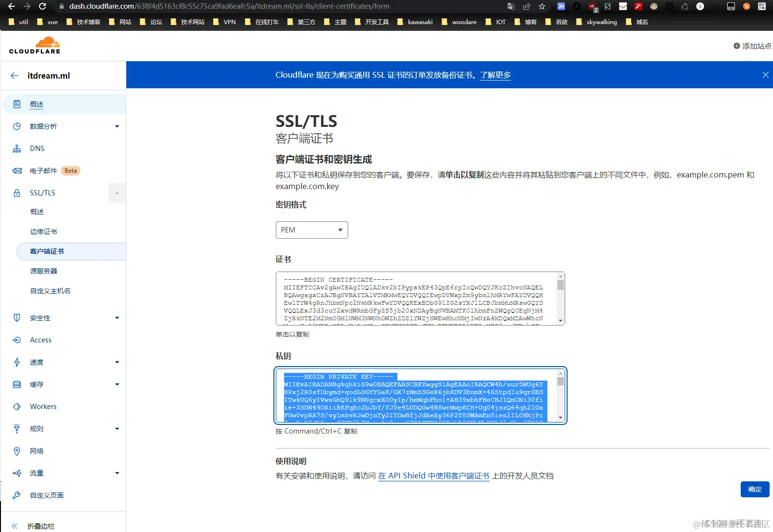Open the 网络 (Network) section
Viewport: 773px width, 532px height.
(x=36, y=451)
